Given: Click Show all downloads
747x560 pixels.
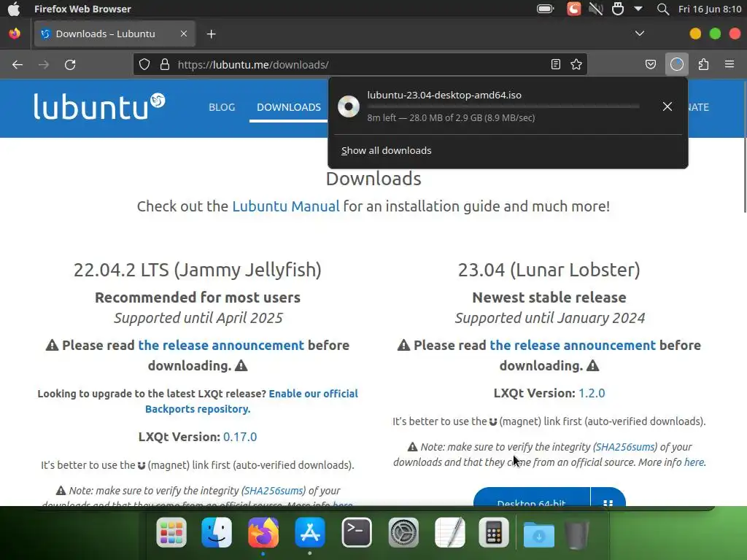Looking at the screenshot, I should click(387, 150).
